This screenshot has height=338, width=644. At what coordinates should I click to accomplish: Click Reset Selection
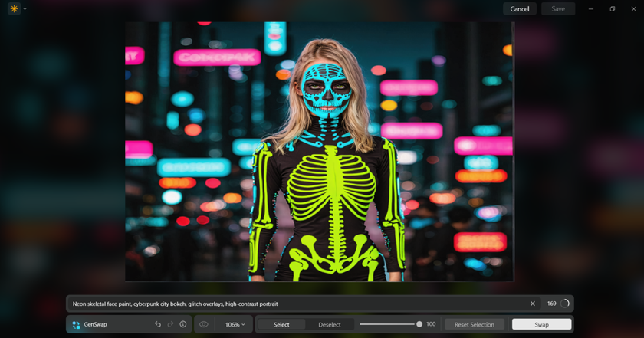coord(475,324)
